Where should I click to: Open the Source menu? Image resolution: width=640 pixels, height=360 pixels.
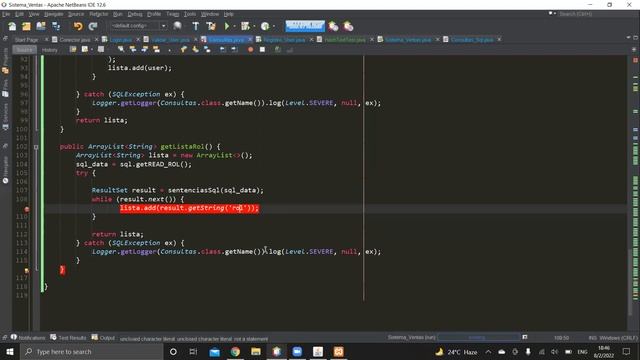pyautogui.click(x=76, y=14)
